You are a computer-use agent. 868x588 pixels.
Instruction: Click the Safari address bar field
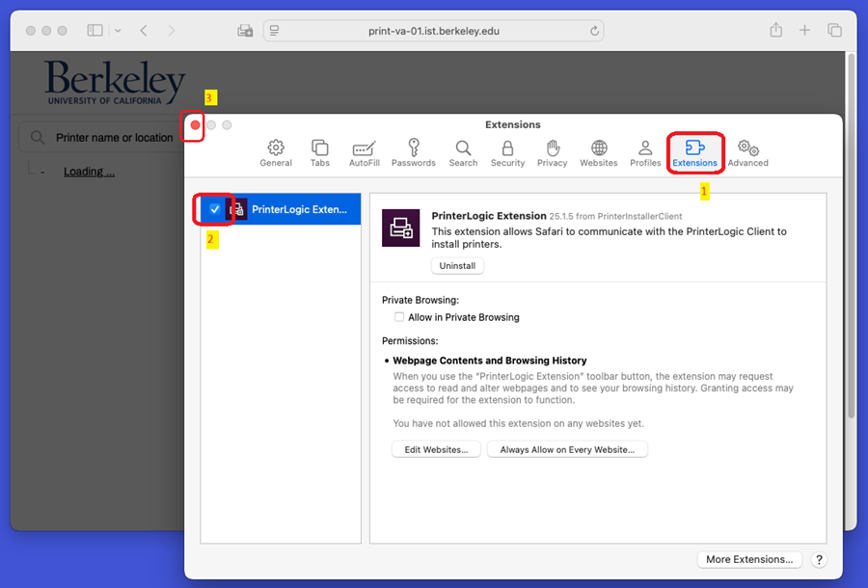434,31
